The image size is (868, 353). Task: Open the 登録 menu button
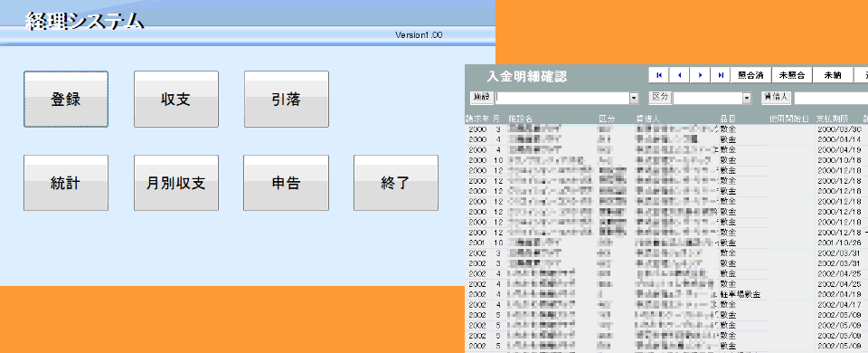click(x=66, y=100)
